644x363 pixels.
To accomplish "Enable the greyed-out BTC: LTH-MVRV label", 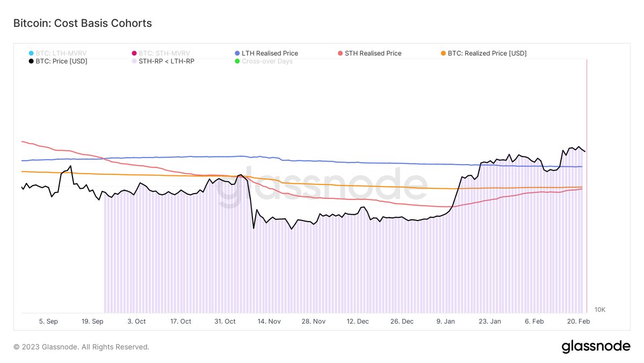I will click(61, 53).
